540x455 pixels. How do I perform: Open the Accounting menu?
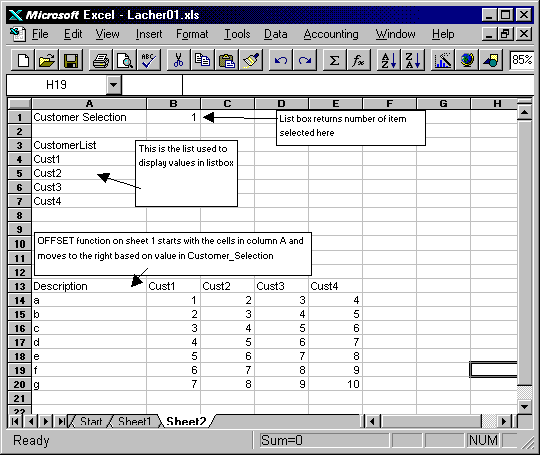click(331, 34)
